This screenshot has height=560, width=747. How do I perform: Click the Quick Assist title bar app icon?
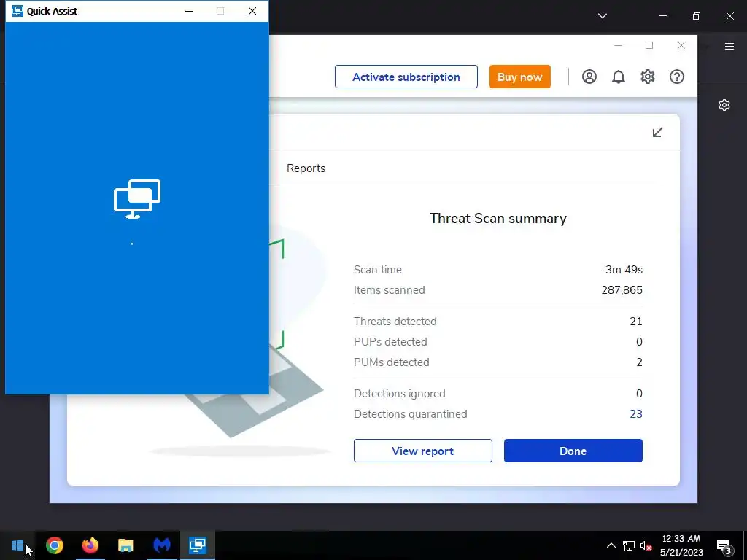[x=18, y=11]
